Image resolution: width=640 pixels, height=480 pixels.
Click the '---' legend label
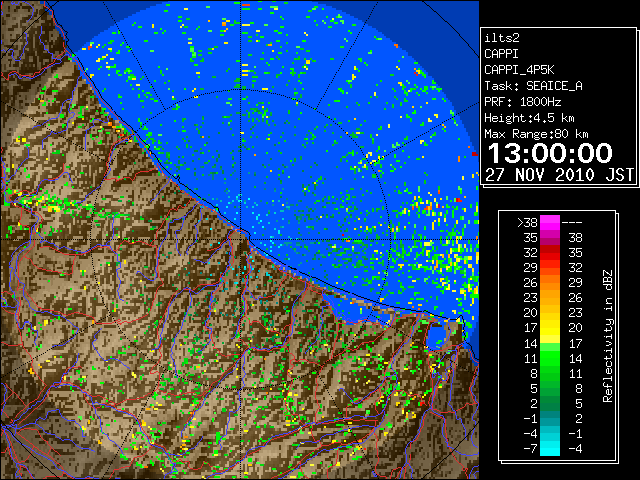572,223
